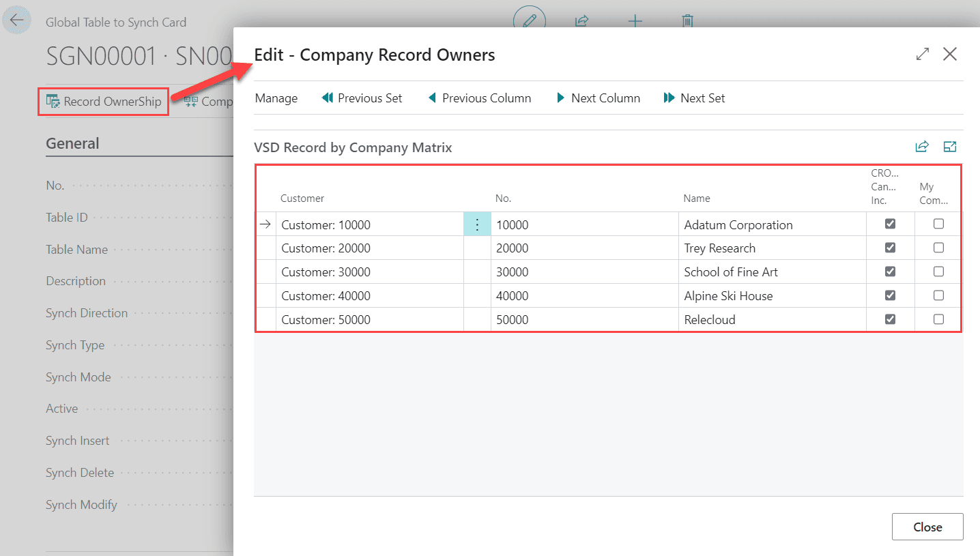
Task: Uncheck CRONUS checkbox for Adatum Corporation
Action: pos(890,224)
